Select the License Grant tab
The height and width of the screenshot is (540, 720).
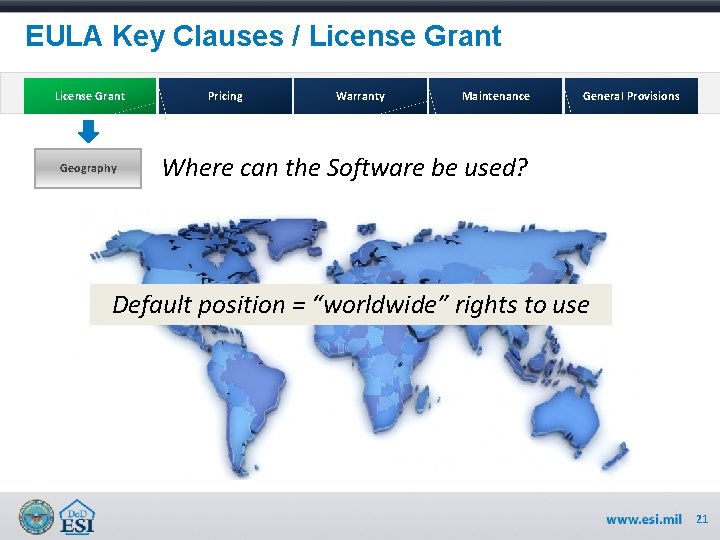90,96
